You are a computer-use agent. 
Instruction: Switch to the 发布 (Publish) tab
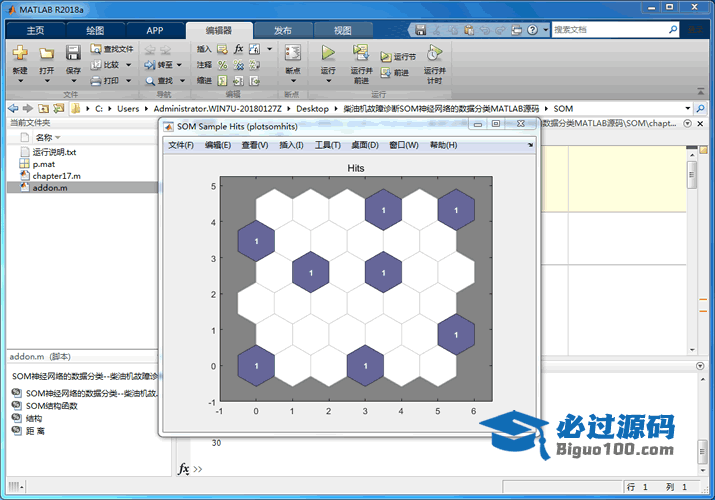point(283,30)
